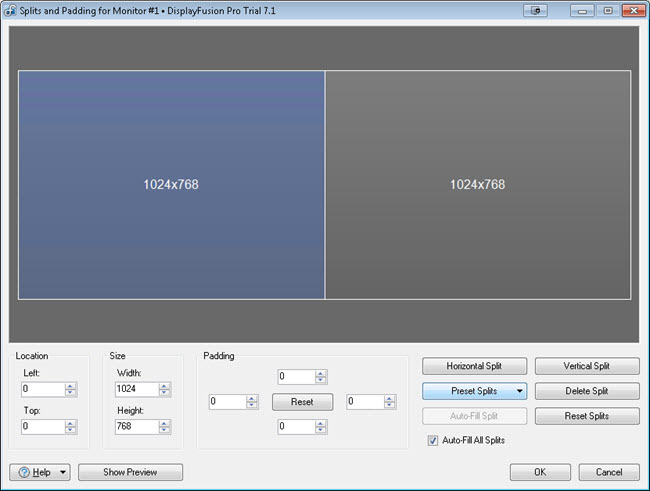The image size is (650, 491).
Task: Open the Help button dropdown arrow
Action: coord(63,472)
